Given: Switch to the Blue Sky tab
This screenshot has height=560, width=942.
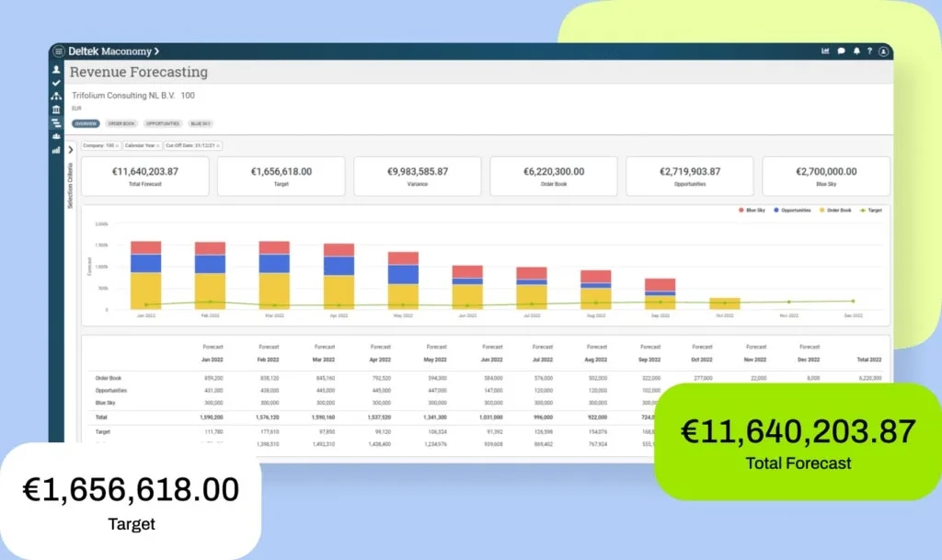Looking at the screenshot, I should pos(201,123).
